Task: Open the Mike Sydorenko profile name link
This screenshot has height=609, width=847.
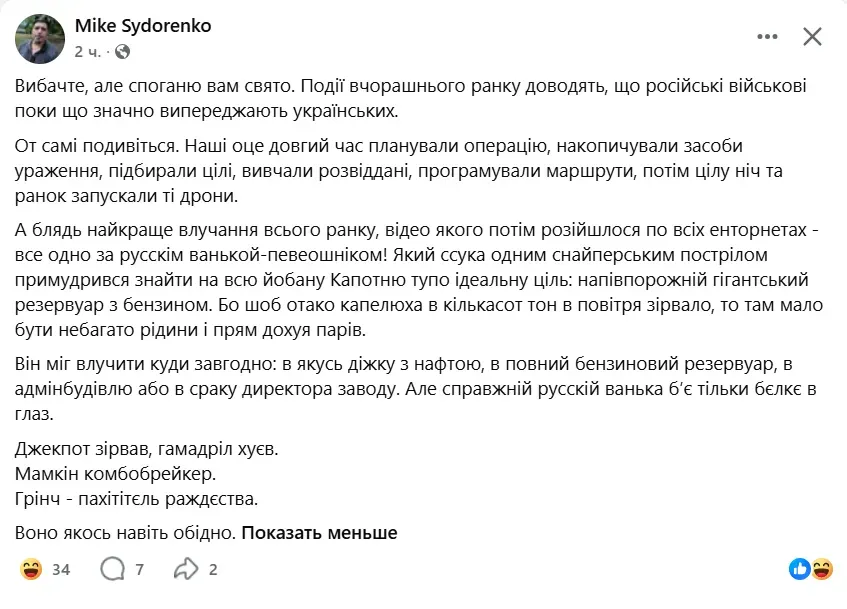Action: coord(143,25)
